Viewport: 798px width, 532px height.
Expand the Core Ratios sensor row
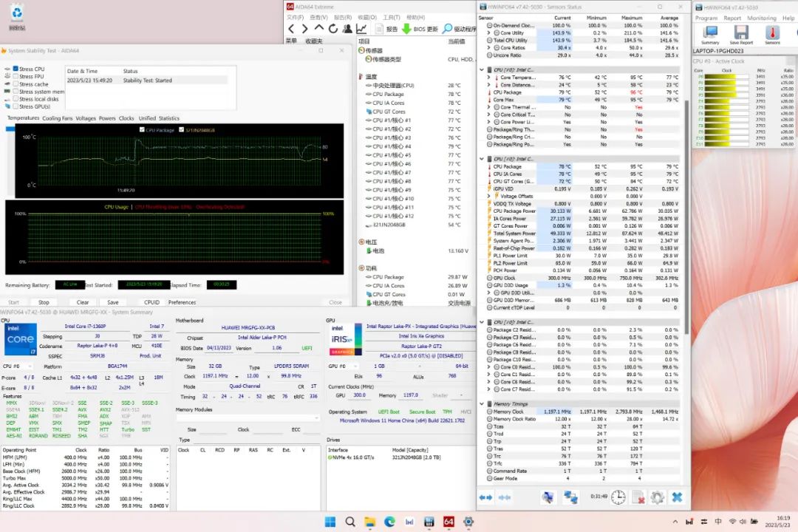click(490, 48)
